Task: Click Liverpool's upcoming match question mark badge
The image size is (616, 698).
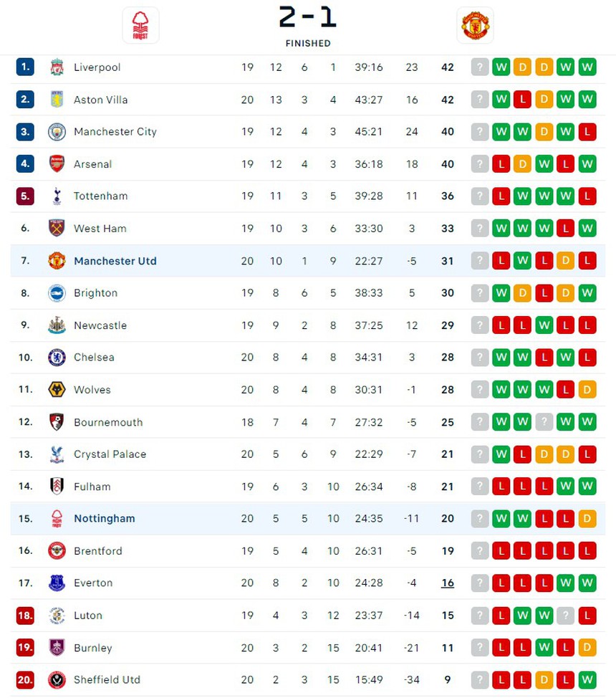Action: click(480, 67)
